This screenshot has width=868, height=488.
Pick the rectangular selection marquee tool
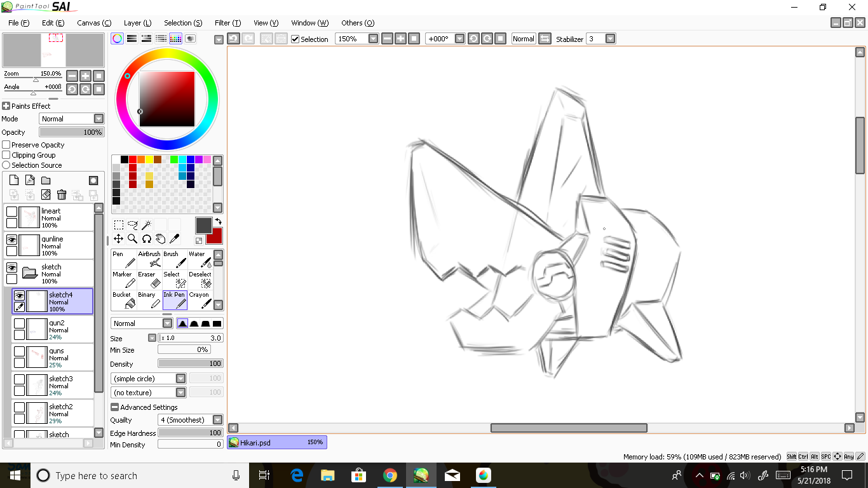(119, 225)
